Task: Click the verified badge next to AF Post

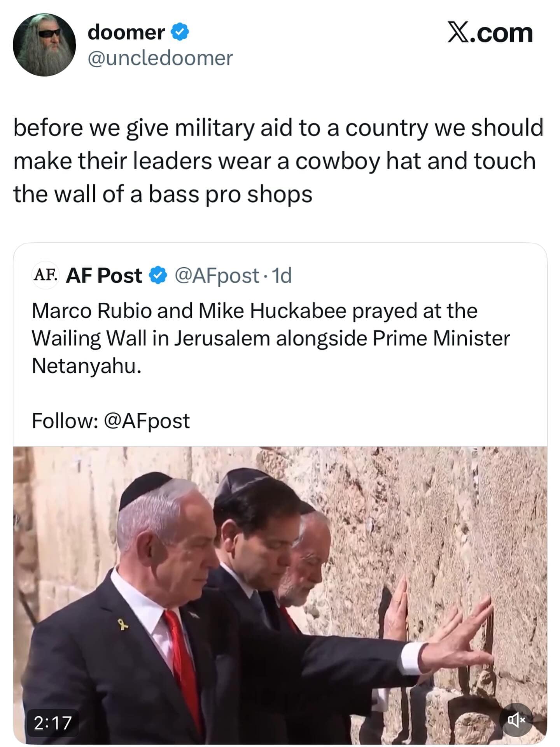Action: pos(158,275)
